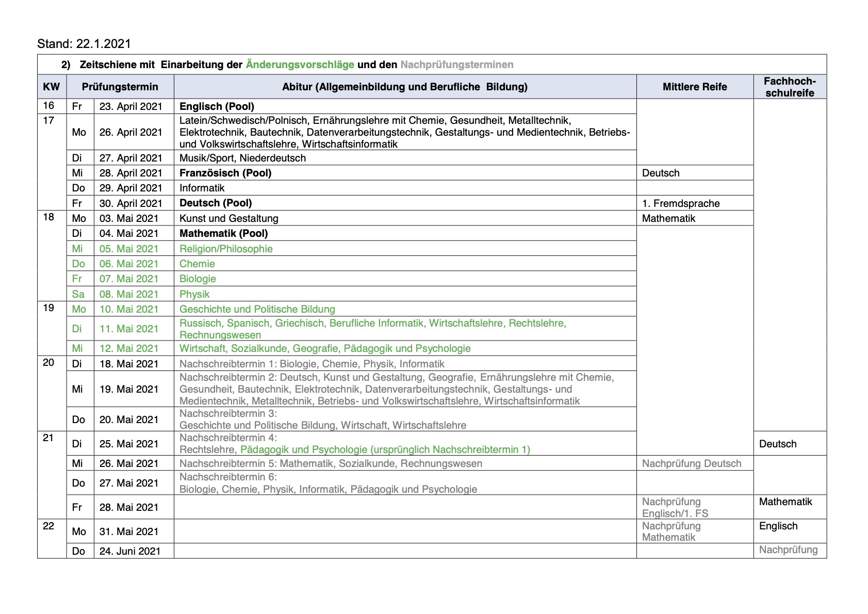The image size is (868, 614).
Task: Click the "1. Fremdsprache" cell under Mittlere Reife
Action: click(680, 203)
